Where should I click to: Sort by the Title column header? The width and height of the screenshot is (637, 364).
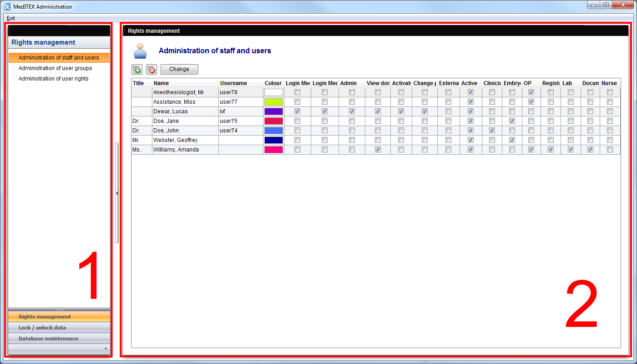[x=142, y=83]
